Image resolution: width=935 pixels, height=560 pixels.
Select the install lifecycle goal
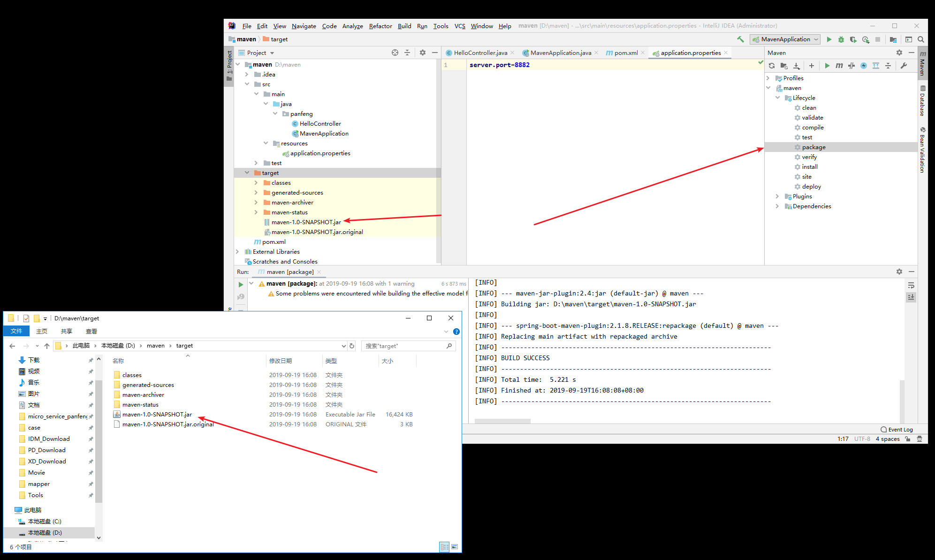810,166
